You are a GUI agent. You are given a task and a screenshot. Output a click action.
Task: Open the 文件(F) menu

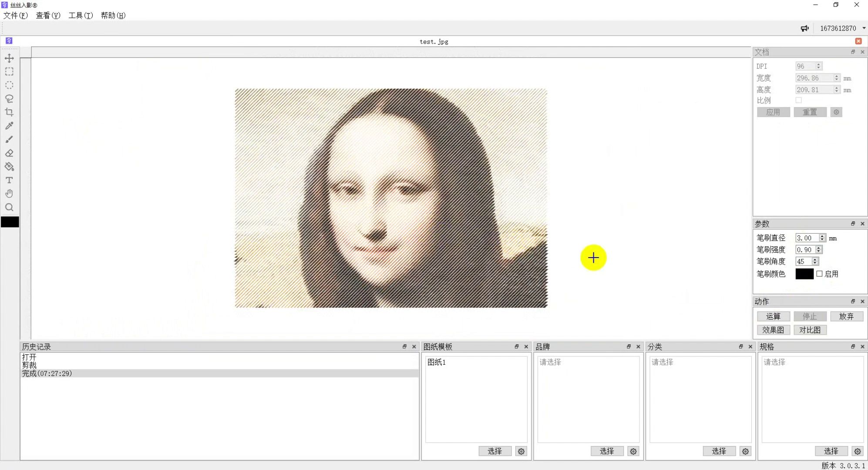14,15
